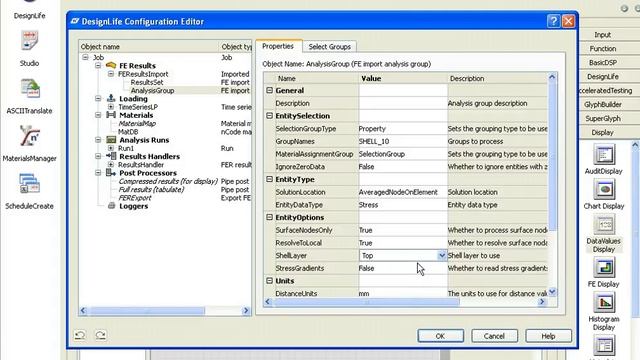Click the Description value field
Image resolution: width=640 pixels, height=360 pixels.
403,103
